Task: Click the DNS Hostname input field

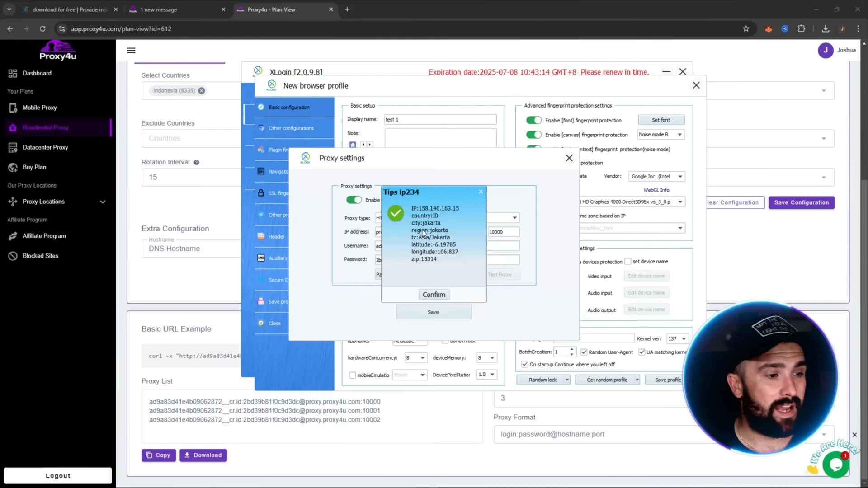Action: (191, 249)
